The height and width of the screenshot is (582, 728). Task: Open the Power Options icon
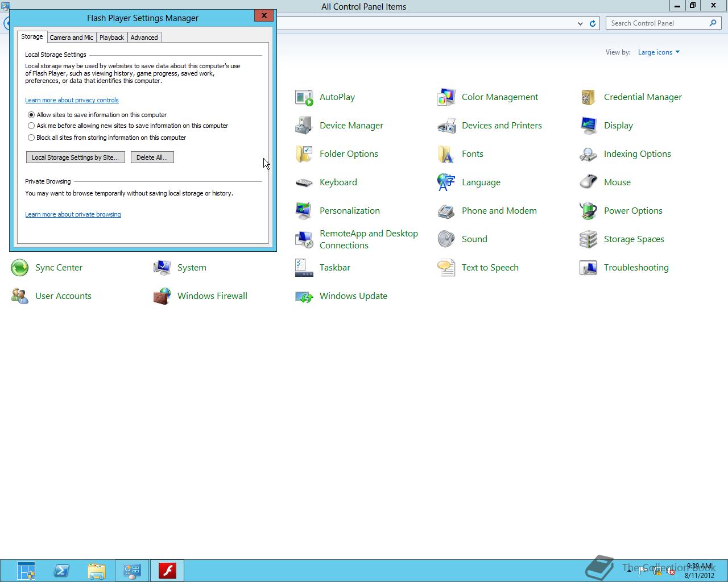coord(588,211)
